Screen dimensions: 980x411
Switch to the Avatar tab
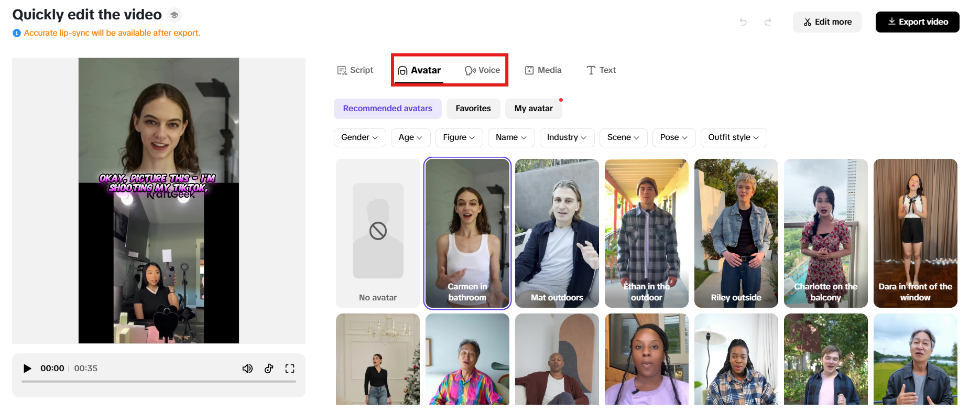coord(419,70)
